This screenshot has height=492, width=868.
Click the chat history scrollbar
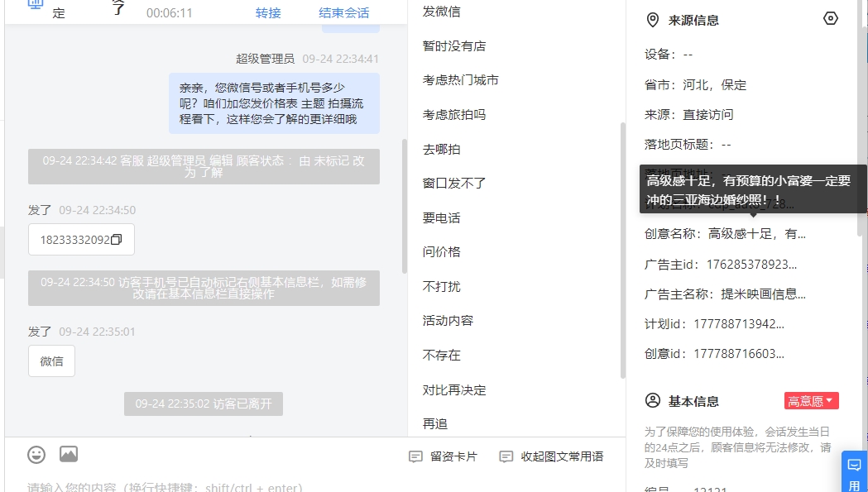point(405,205)
